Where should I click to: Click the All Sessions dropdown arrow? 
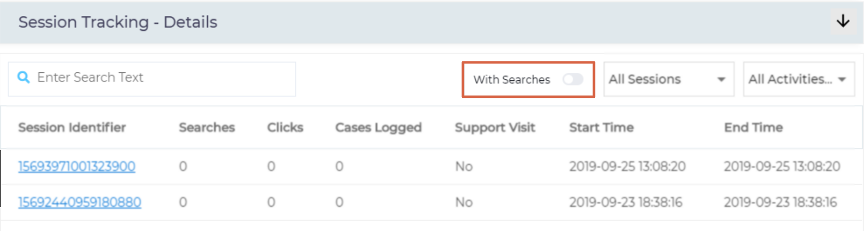coord(721,79)
